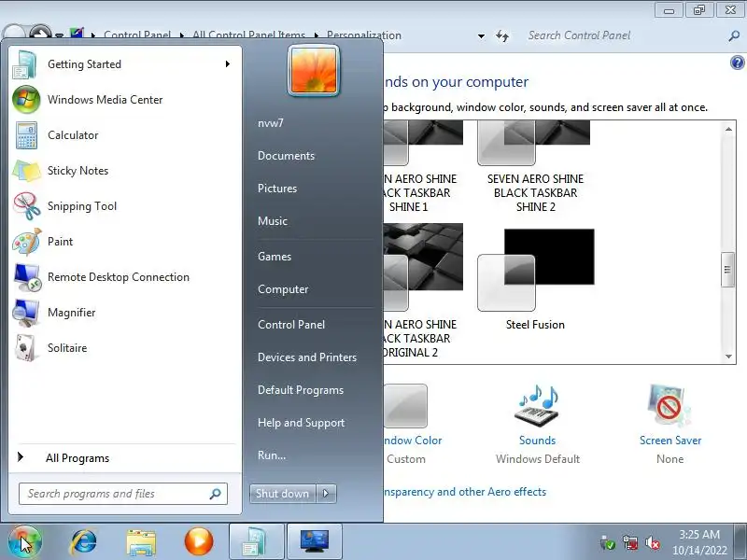Launch Windows Media Center
This screenshot has width=747, height=560.
pyautogui.click(x=124, y=100)
